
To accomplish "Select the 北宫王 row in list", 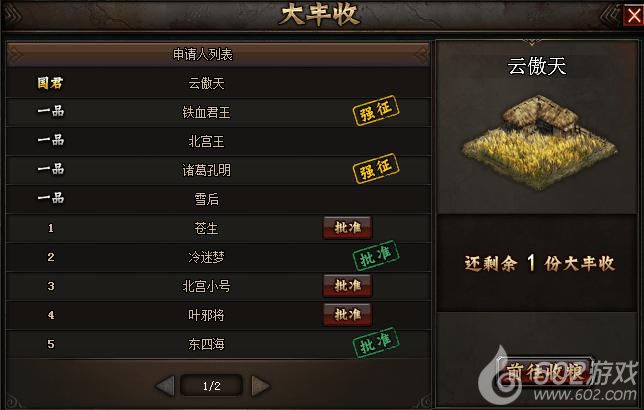I will coord(218,141).
